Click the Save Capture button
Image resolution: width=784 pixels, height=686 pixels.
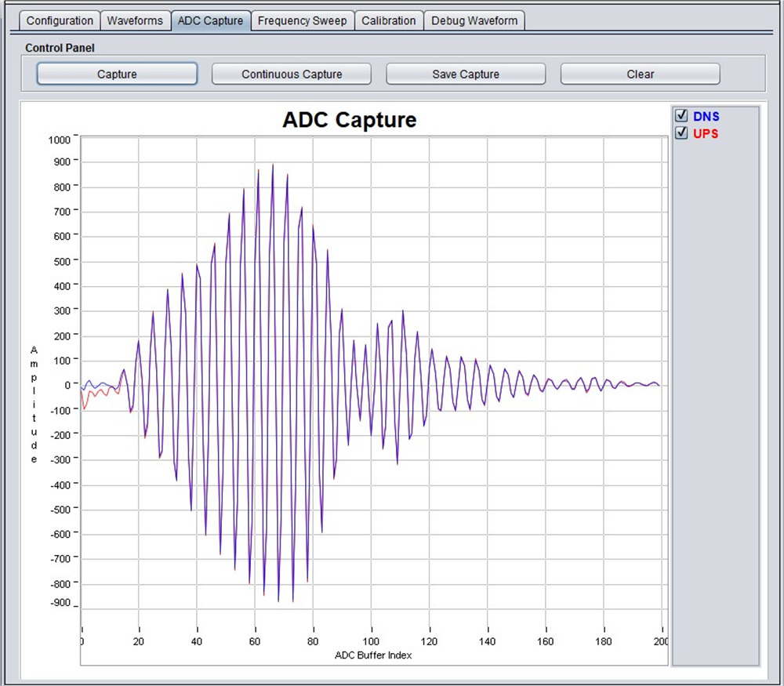(x=466, y=74)
